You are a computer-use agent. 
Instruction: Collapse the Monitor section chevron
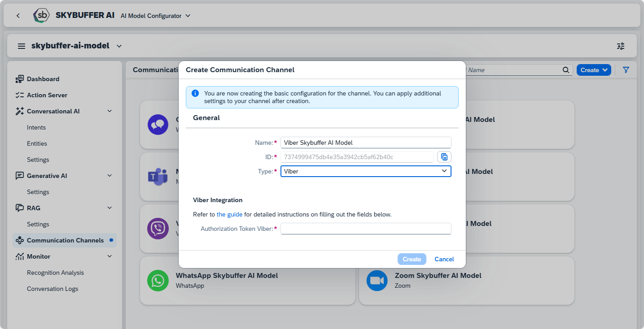pos(110,256)
